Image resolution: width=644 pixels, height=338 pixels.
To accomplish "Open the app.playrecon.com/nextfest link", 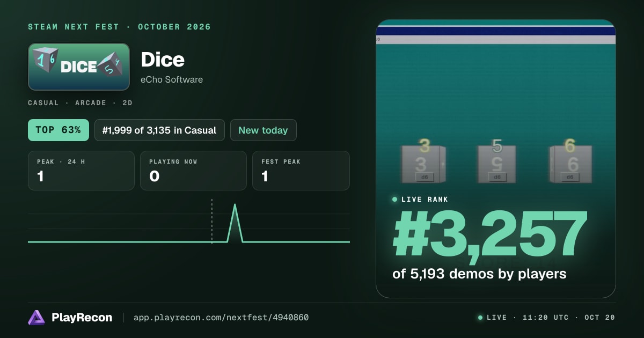I will point(221,318).
